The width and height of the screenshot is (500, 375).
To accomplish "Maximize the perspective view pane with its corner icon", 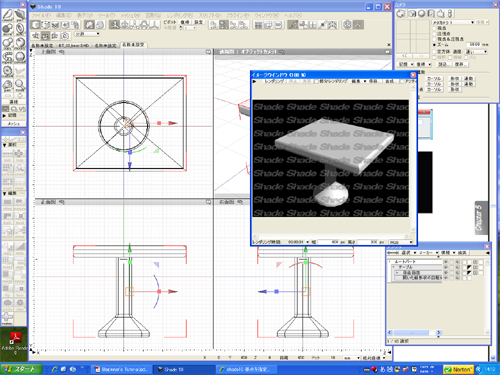I will click(x=387, y=52).
